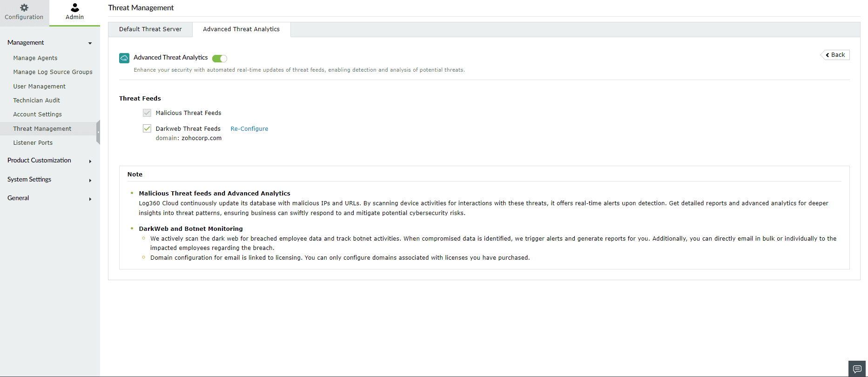Expand the Product Customization section

(x=90, y=161)
